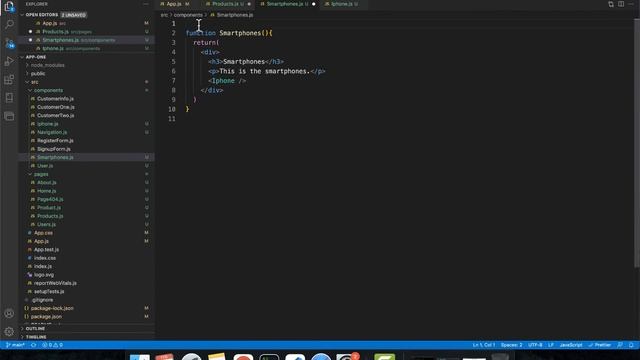Click the notifications bell in status bar
Screen dimensions: 640x360
click(x=631, y=345)
